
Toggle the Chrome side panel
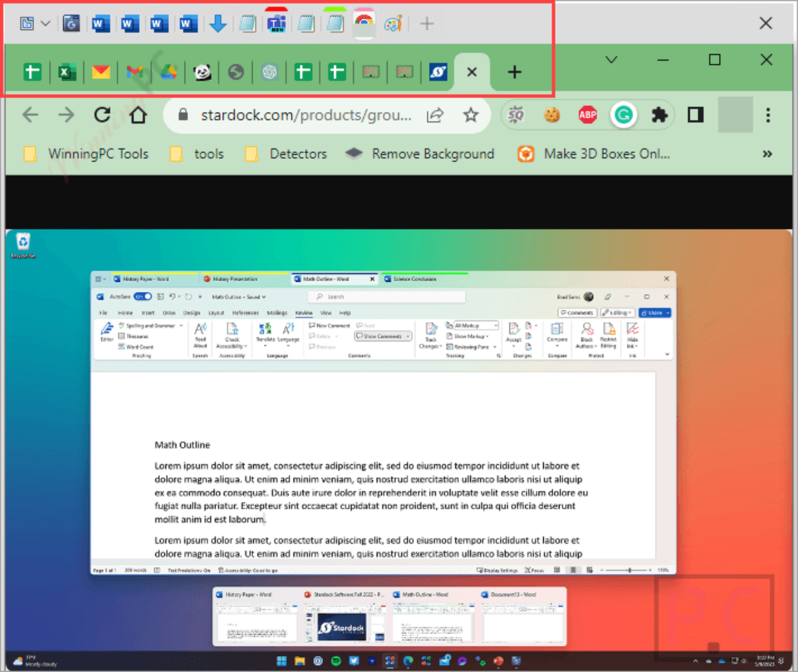pyautogui.click(x=696, y=115)
